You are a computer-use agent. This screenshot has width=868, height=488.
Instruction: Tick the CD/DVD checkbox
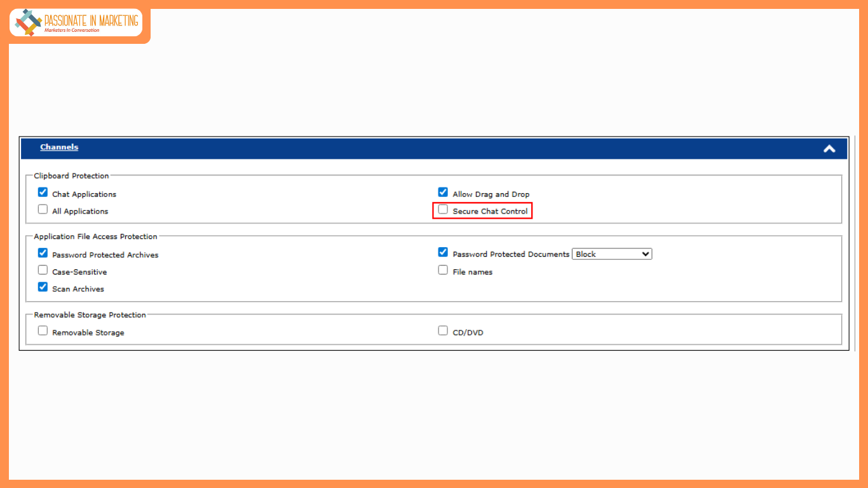pyautogui.click(x=443, y=330)
